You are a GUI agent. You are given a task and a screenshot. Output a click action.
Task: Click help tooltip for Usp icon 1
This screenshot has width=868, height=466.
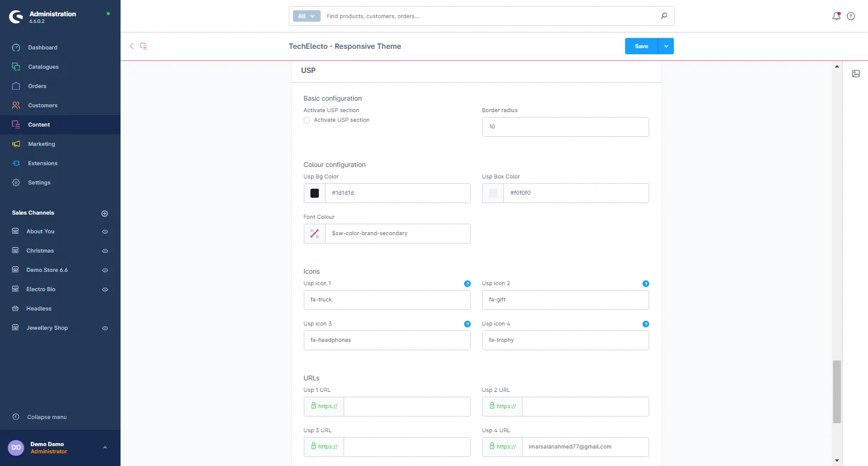pyautogui.click(x=467, y=283)
